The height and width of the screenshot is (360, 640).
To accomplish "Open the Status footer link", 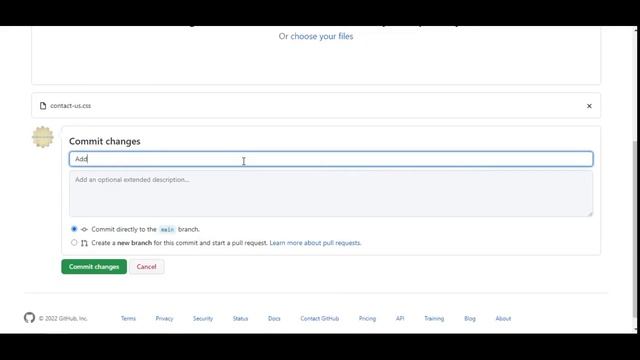I will coord(240,318).
